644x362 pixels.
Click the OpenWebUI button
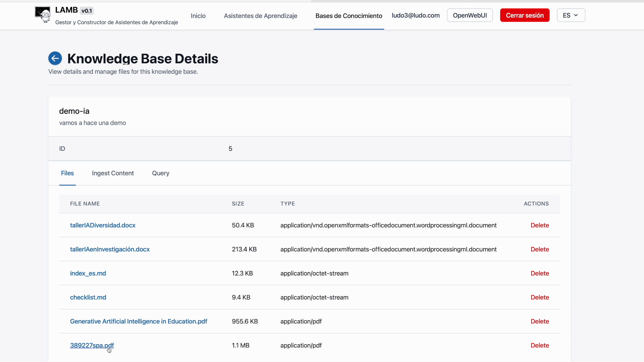(x=469, y=16)
